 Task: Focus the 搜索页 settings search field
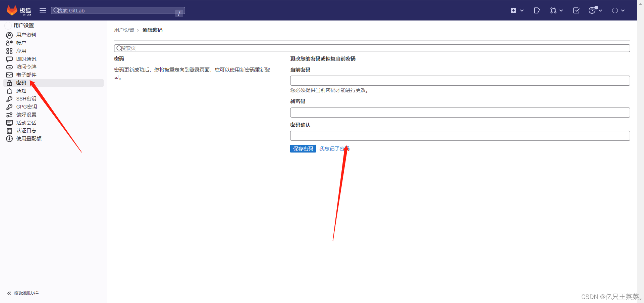coord(372,48)
